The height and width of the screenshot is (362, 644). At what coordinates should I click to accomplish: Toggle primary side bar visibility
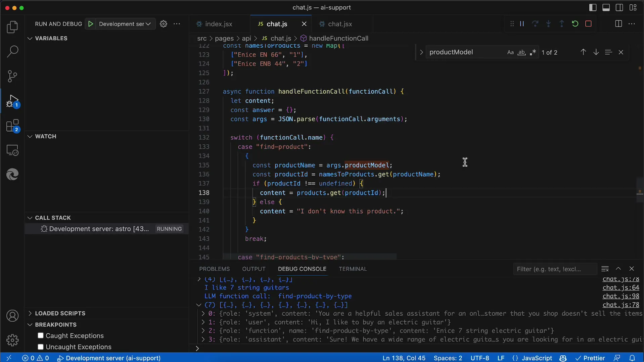593,7
